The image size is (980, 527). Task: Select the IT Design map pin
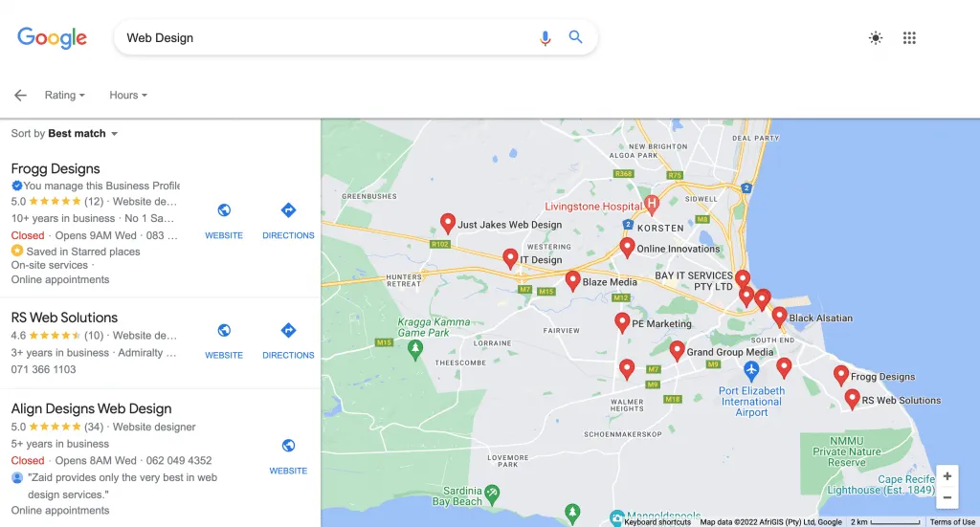pyautogui.click(x=510, y=258)
